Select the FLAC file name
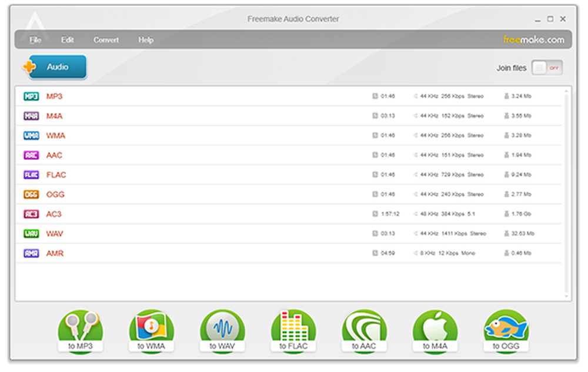The image size is (588, 372). pyautogui.click(x=56, y=175)
